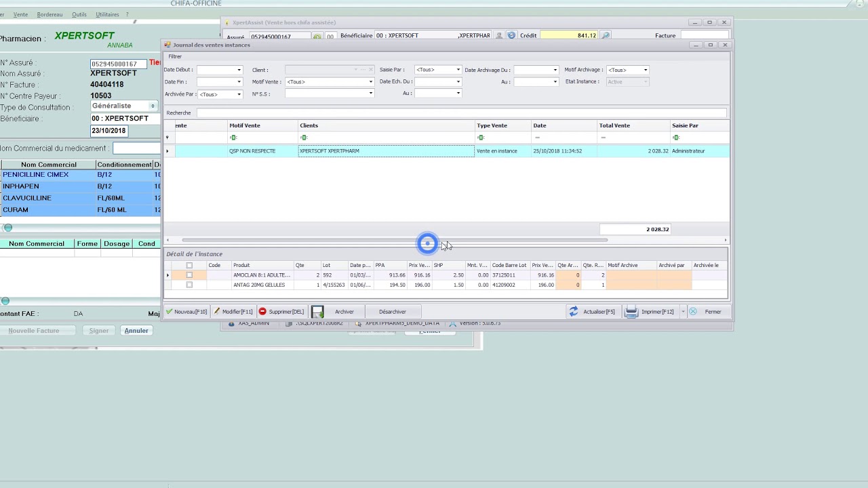The height and width of the screenshot is (488, 868).
Task: Click the save disk icon beside Archiver
Action: pyautogui.click(x=317, y=312)
